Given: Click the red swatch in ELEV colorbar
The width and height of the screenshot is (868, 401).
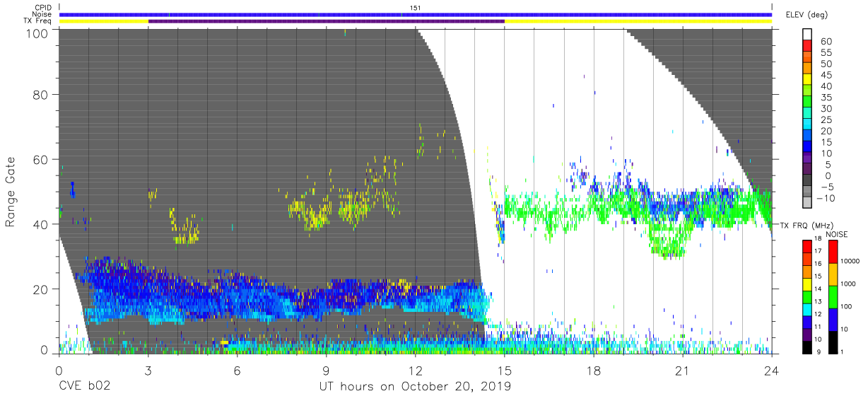Looking at the screenshot, I should pos(808,45).
